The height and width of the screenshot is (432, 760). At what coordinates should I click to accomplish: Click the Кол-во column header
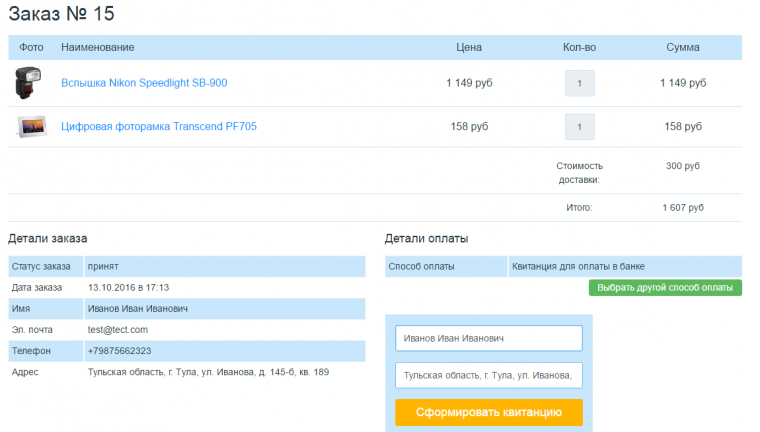[x=579, y=47]
